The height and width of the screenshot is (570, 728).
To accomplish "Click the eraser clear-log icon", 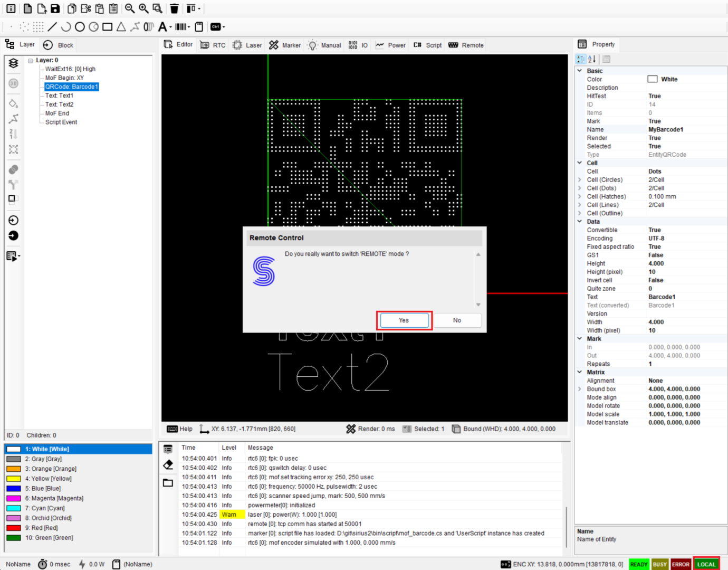I will pyautogui.click(x=168, y=465).
